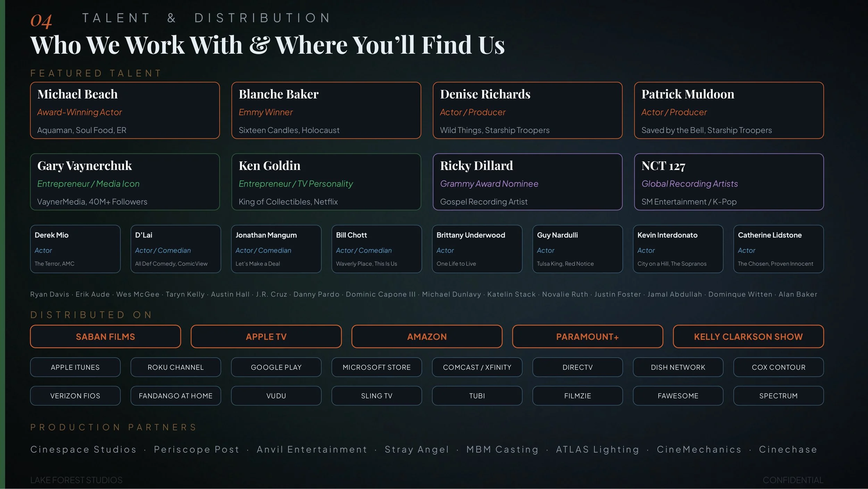Select the partner "Periscope Post"

click(197, 449)
